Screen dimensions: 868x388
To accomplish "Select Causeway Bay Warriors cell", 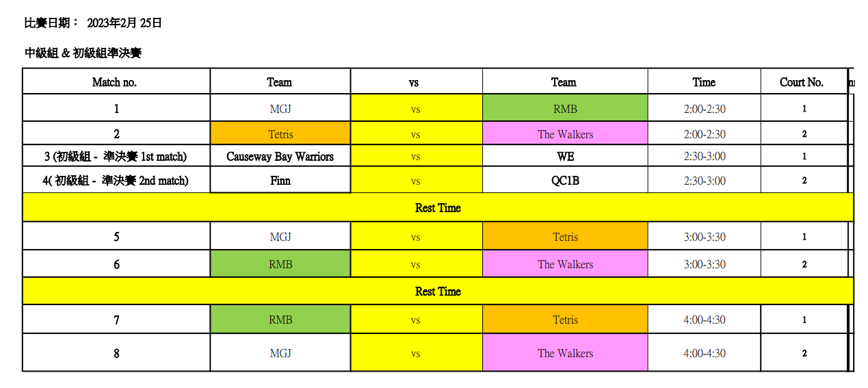I will pyautogui.click(x=280, y=157).
